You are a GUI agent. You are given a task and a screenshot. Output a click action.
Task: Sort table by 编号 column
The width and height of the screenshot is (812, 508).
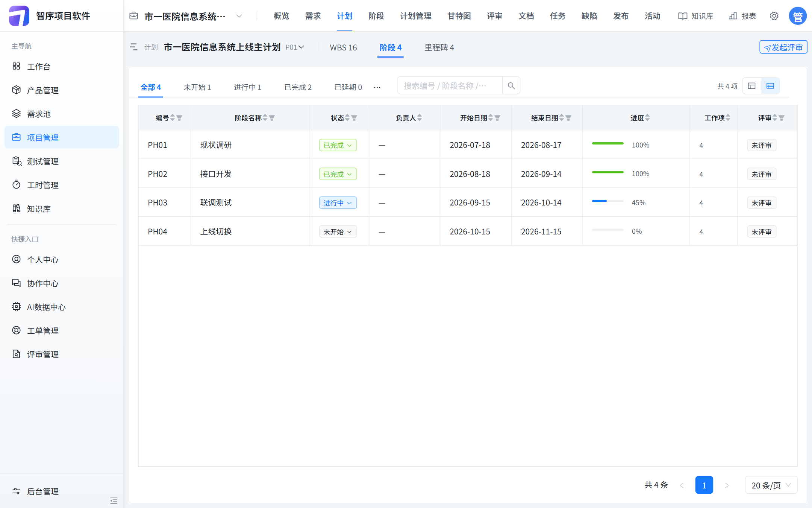click(x=173, y=118)
